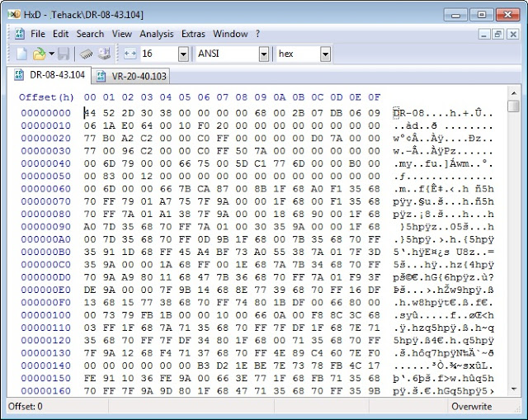Open the bytes per row dropdown
Viewport: 528px width, 420px height.
click(182, 54)
